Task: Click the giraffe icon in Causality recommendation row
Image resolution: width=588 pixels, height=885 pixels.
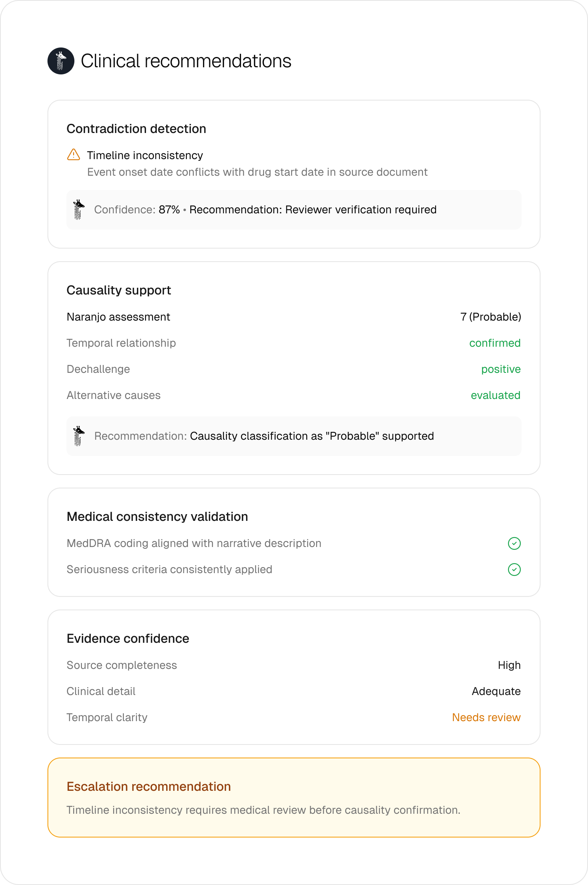Action: [x=79, y=436]
